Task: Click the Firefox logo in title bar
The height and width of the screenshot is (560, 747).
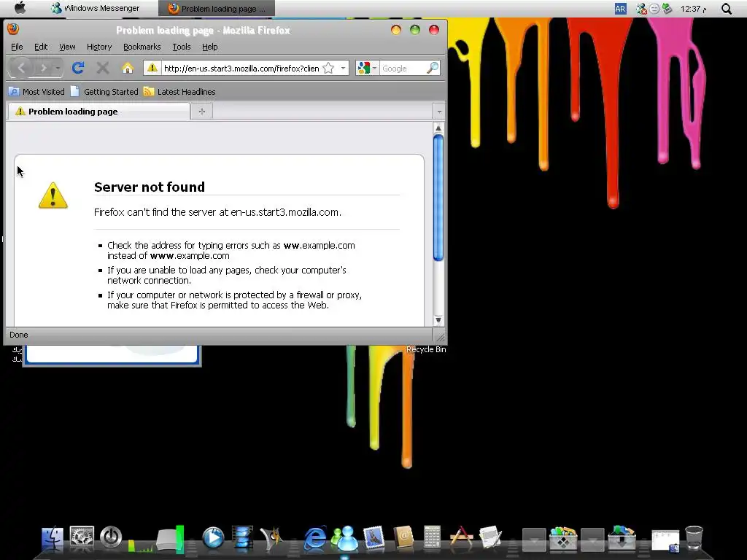Action: (13, 29)
